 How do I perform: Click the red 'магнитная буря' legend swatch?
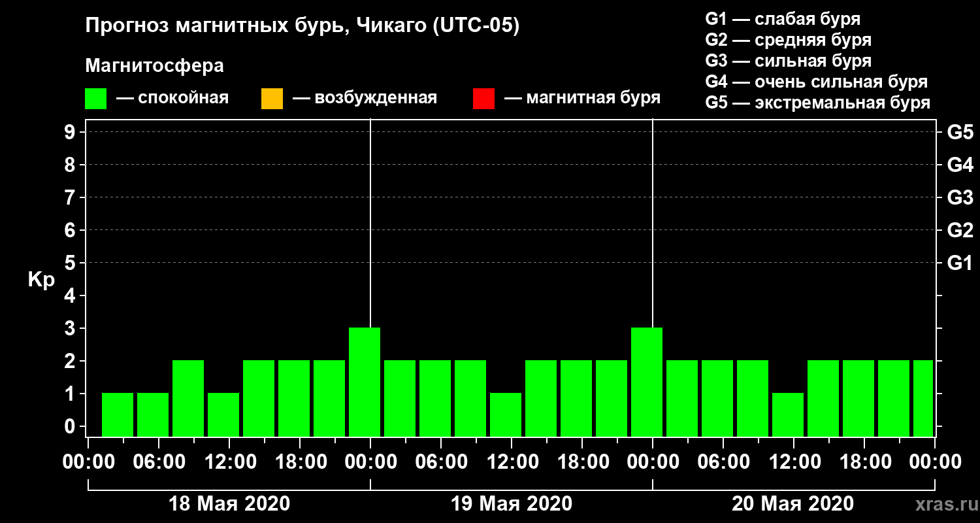click(x=483, y=99)
